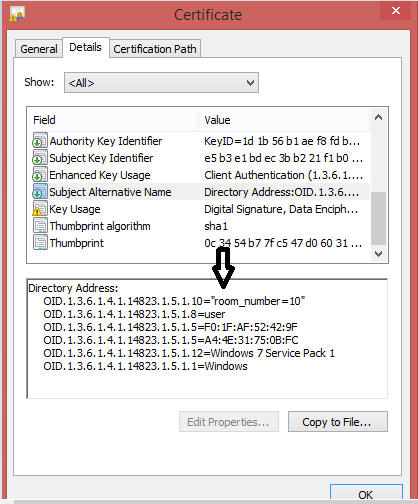Switch to the Certification Path tab
Image resolution: width=418 pixels, height=504 pixels.
pyautogui.click(x=155, y=49)
